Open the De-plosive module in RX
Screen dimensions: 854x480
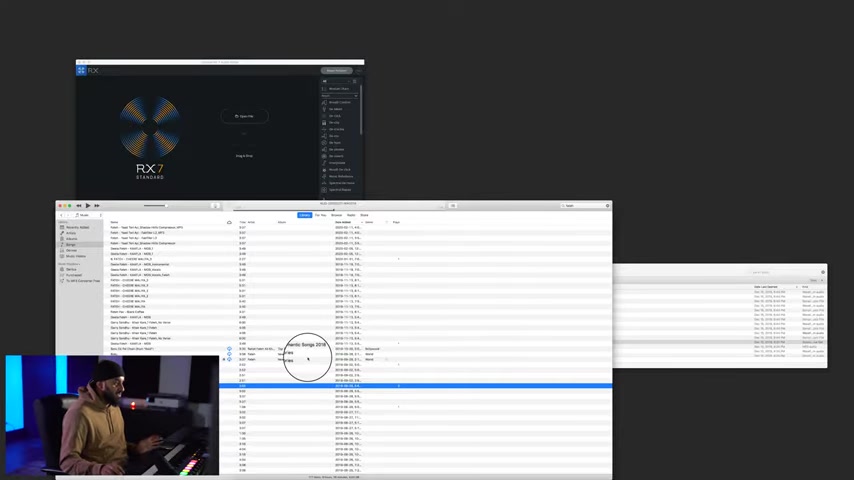[337, 149]
